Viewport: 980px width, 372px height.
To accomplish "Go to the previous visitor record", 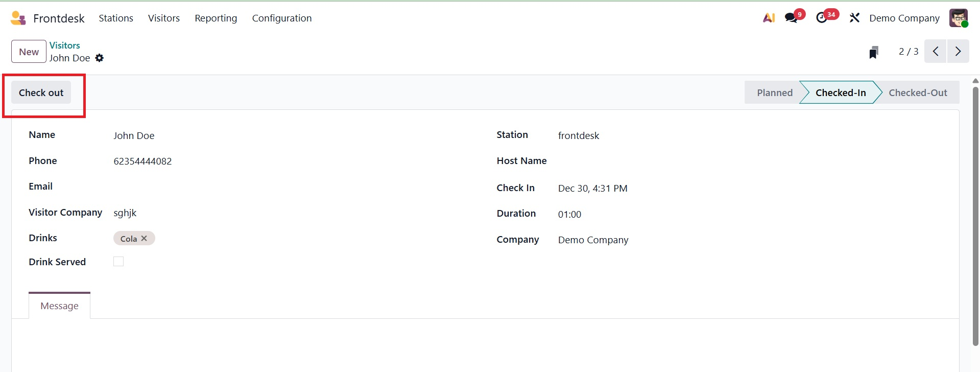I will 936,52.
